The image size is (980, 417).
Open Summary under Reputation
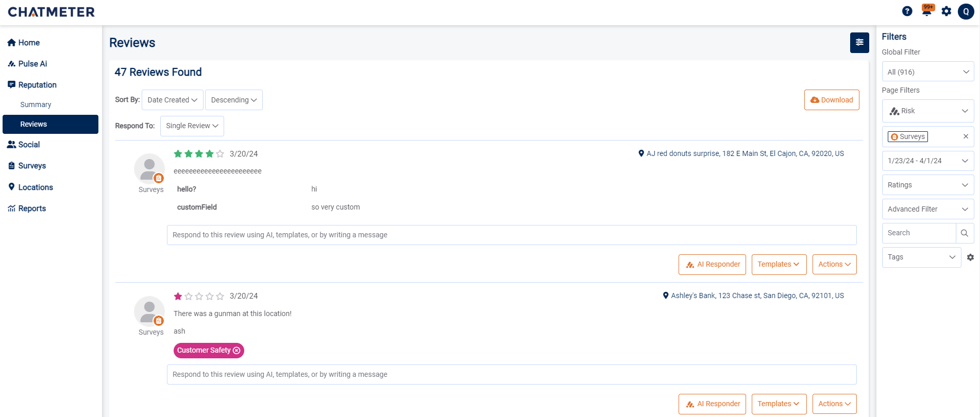click(x=36, y=105)
